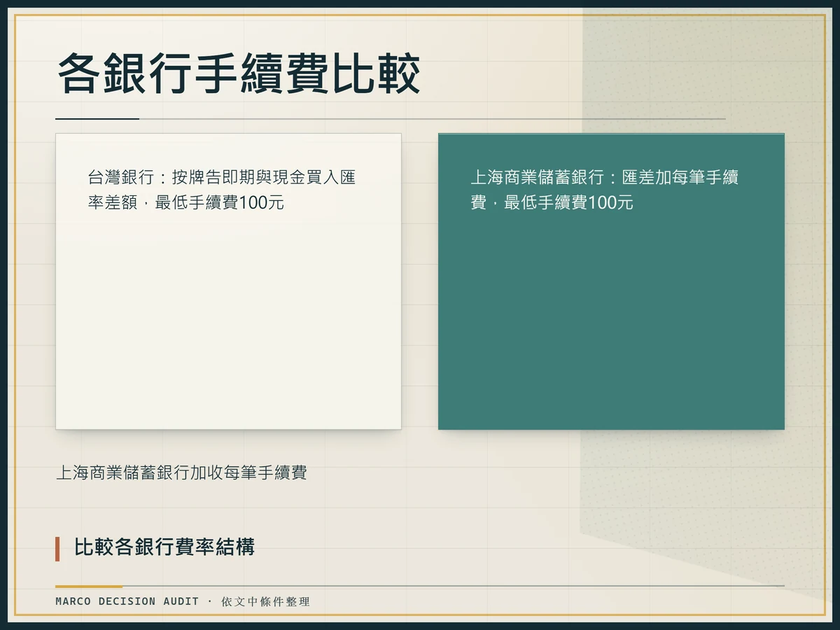Click the 台灣銀行 fee description text

click(222, 190)
